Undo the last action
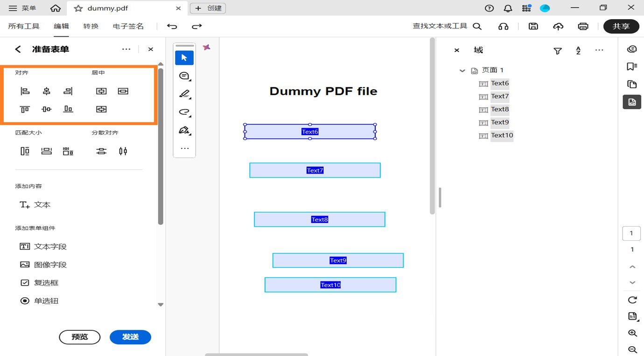The image size is (644, 356). (x=172, y=26)
